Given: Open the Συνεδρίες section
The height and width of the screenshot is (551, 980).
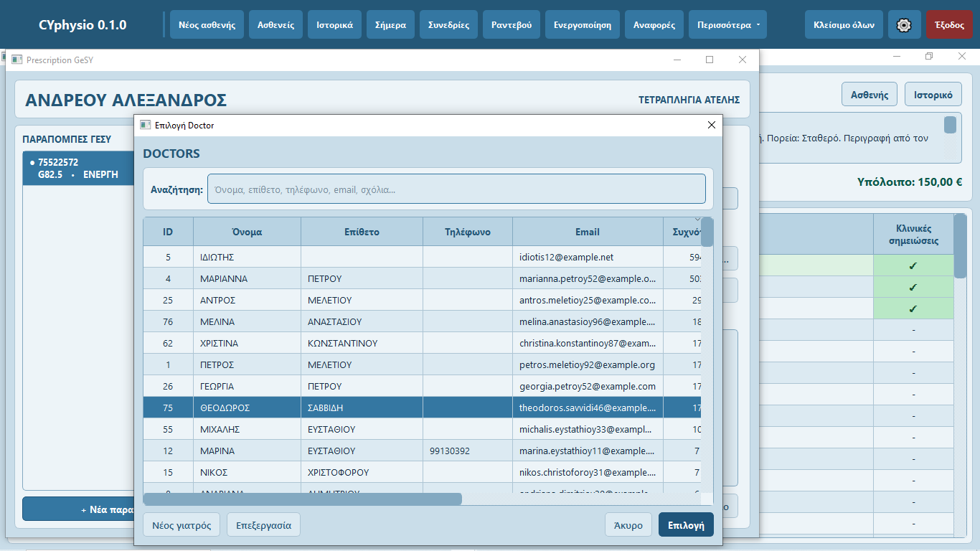Looking at the screenshot, I should click(449, 24).
